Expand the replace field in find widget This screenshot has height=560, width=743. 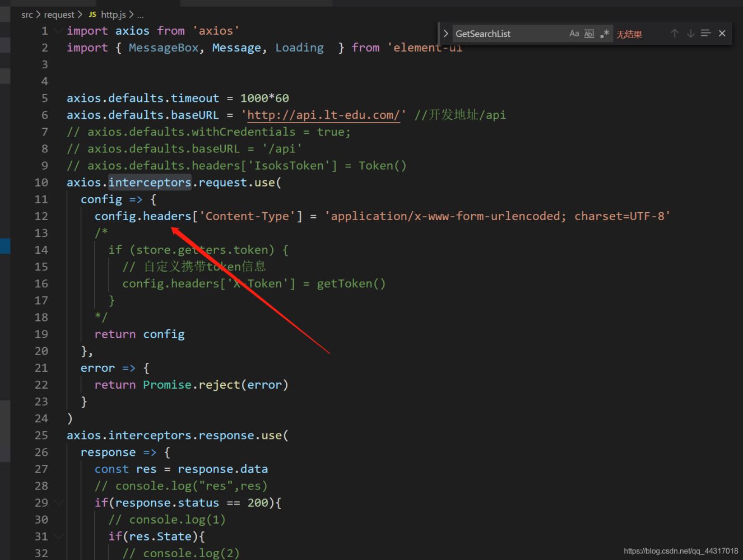pos(445,34)
